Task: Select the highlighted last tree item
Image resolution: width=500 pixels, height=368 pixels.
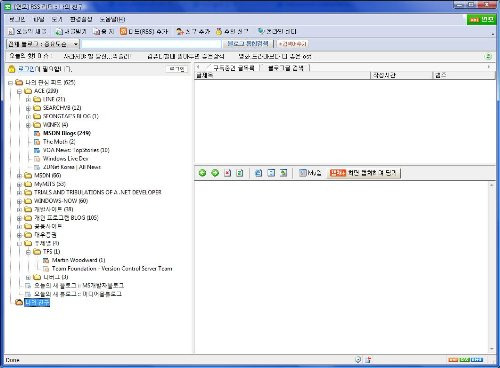Action: tap(37, 302)
